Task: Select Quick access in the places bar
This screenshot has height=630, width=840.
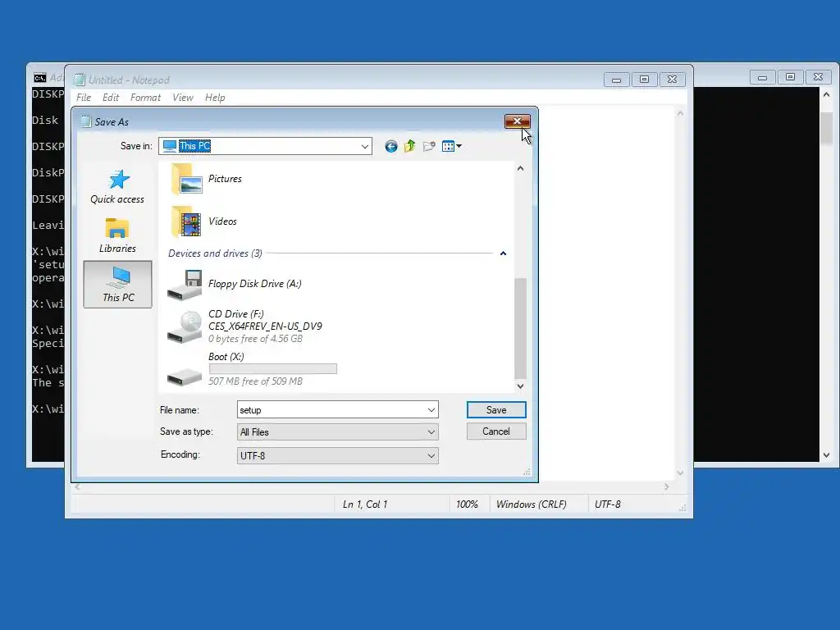Action: pyautogui.click(x=117, y=187)
